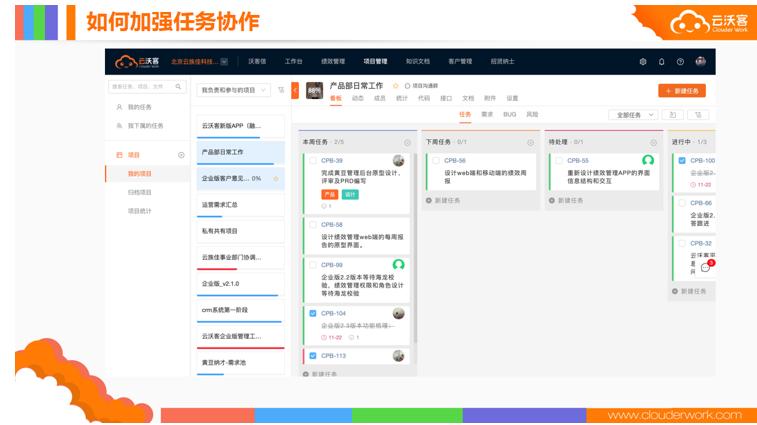Screen dimensions: 757x425
Task: Click 新建任务 under 下周任务 column
Action: pyautogui.click(x=443, y=200)
